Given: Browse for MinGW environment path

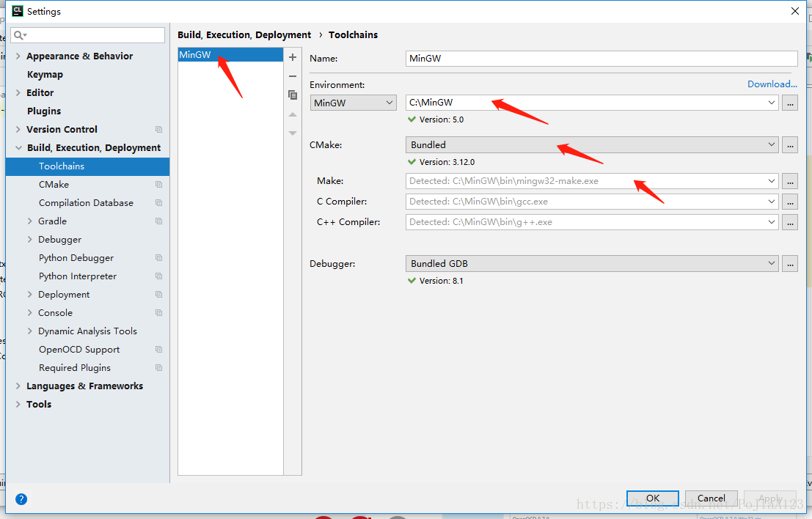Looking at the screenshot, I should tap(790, 103).
